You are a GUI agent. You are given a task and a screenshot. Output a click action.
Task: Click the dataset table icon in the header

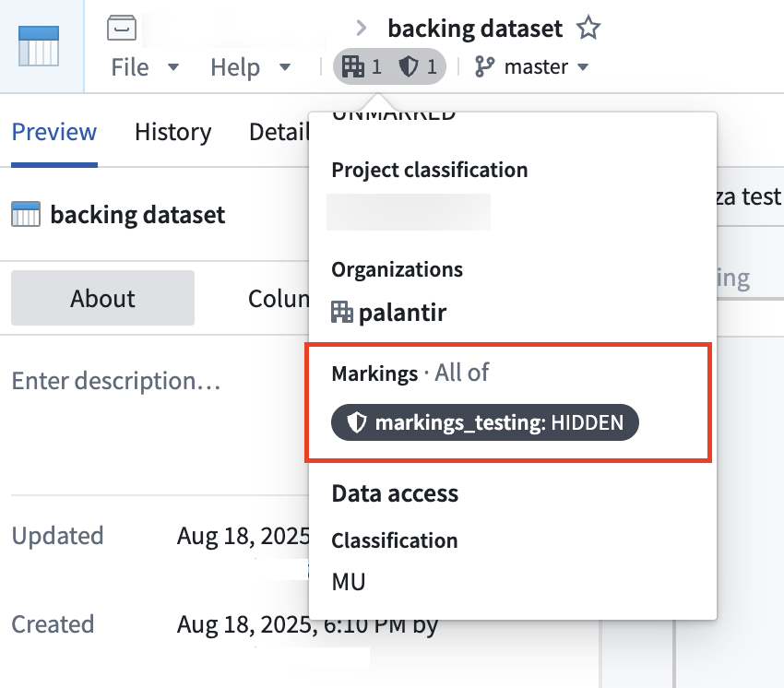coord(39,46)
